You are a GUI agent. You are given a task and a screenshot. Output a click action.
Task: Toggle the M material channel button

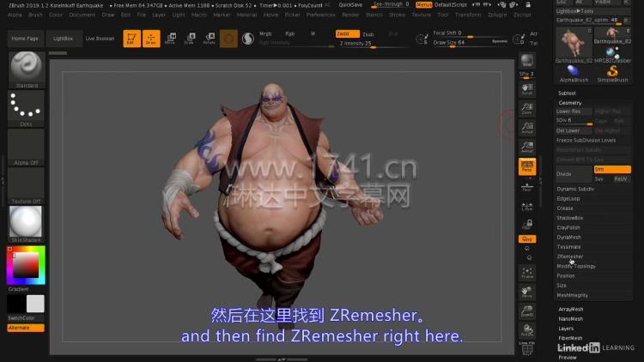tap(313, 33)
